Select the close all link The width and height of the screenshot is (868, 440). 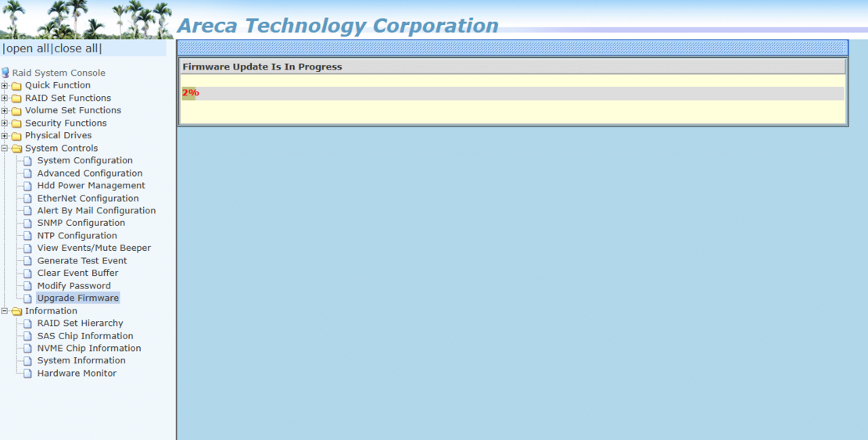[x=77, y=48]
